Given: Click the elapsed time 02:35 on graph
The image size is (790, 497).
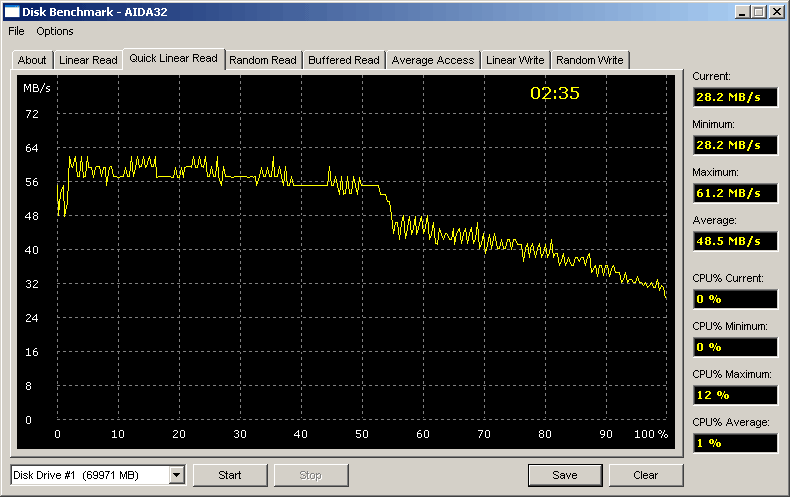Looking at the screenshot, I should pyautogui.click(x=555, y=93).
